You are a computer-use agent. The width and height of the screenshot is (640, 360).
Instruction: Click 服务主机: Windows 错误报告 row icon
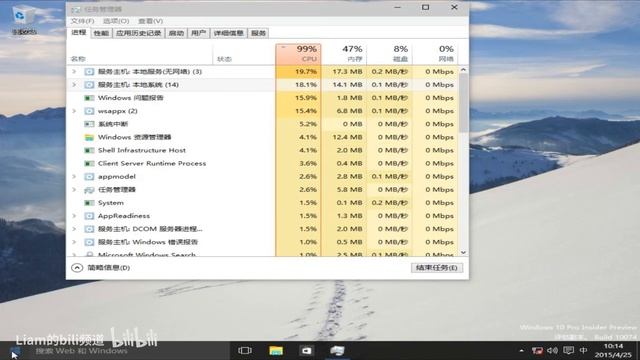(x=89, y=242)
